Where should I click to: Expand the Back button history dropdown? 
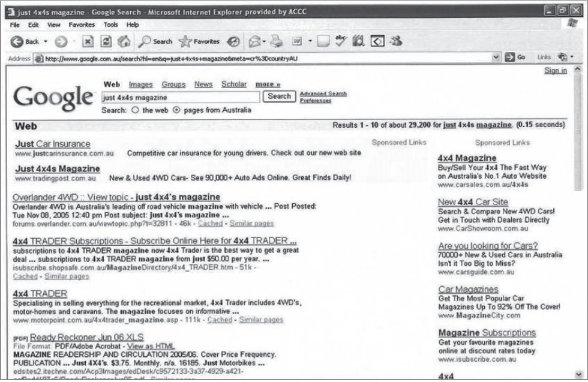[x=46, y=41]
